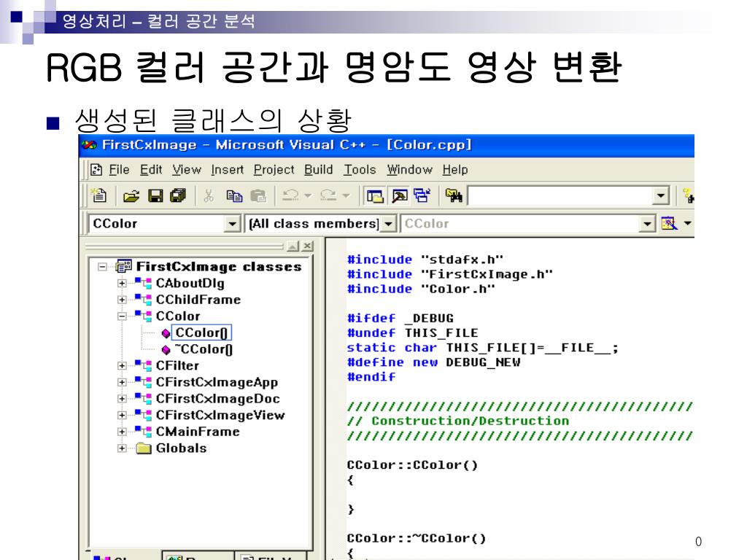Expand the CFirstCxImageApp class node

122,382
